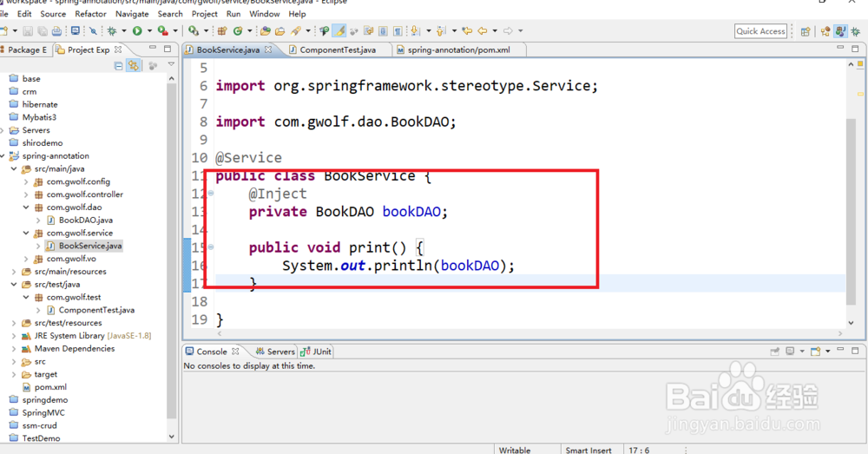The width and height of the screenshot is (868, 454).
Task: Click the editor vertical scrollbar
Action: coord(851,210)
